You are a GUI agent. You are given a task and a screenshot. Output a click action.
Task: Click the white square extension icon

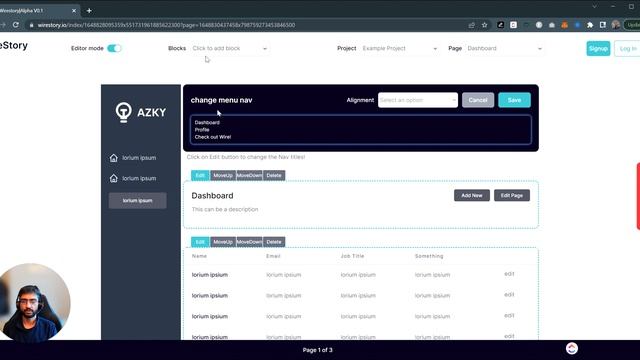513,25
